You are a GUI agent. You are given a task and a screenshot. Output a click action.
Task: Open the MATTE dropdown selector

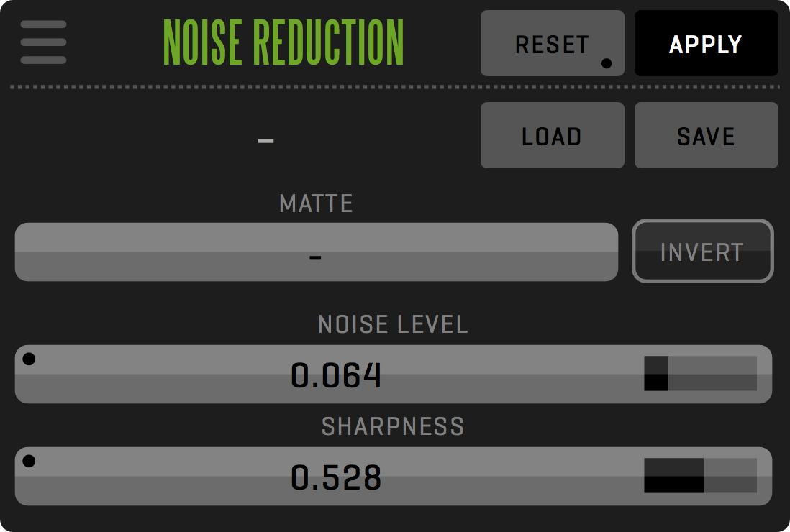316,252
